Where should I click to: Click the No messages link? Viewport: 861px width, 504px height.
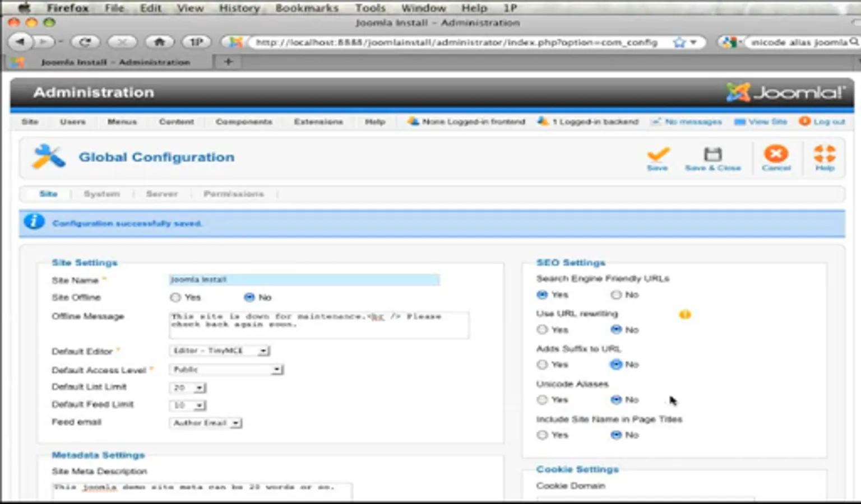click(693, 122)
